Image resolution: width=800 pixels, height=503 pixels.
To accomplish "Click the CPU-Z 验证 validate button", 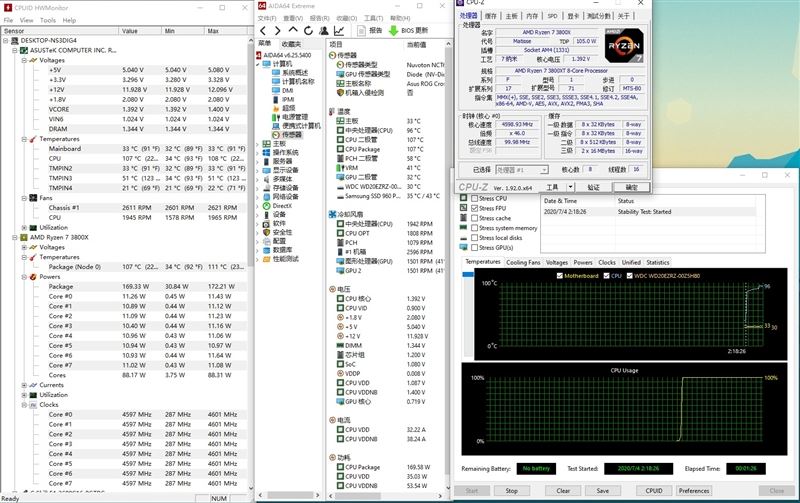I will pos(593,187).
